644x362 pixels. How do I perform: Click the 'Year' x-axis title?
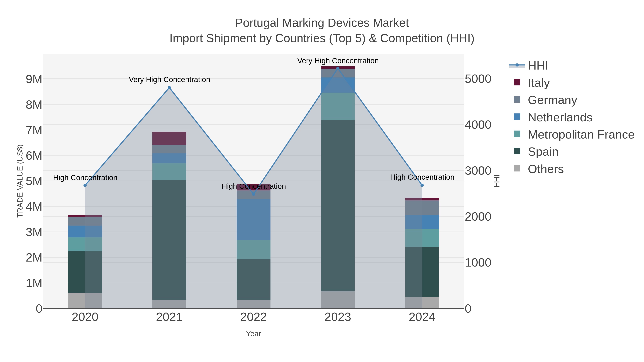253,334
